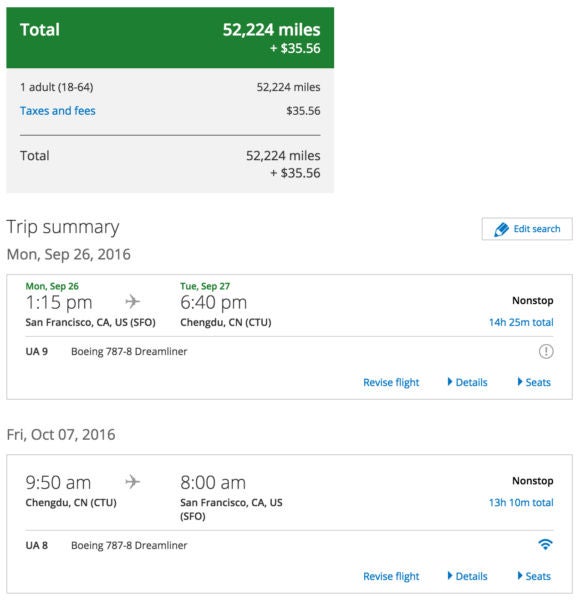Click Revise flight for San Francisco to Chengdu
This screenshot has height=600, width=580.
[x=391, y=382]
